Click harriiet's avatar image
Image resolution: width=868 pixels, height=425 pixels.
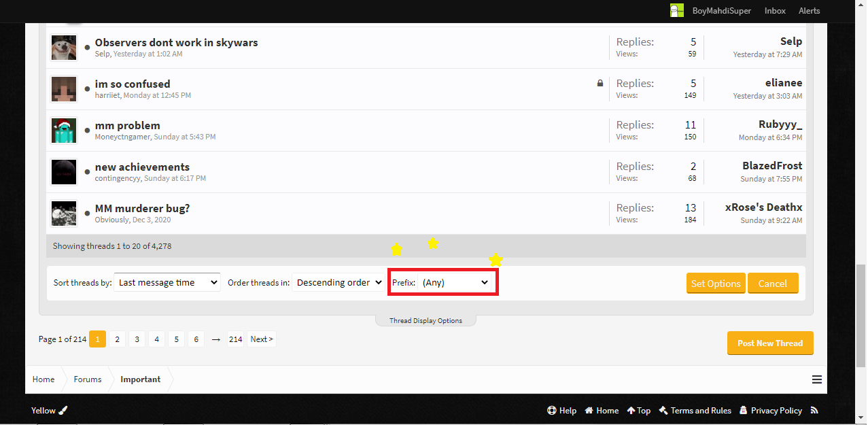[x=64, y=89]
